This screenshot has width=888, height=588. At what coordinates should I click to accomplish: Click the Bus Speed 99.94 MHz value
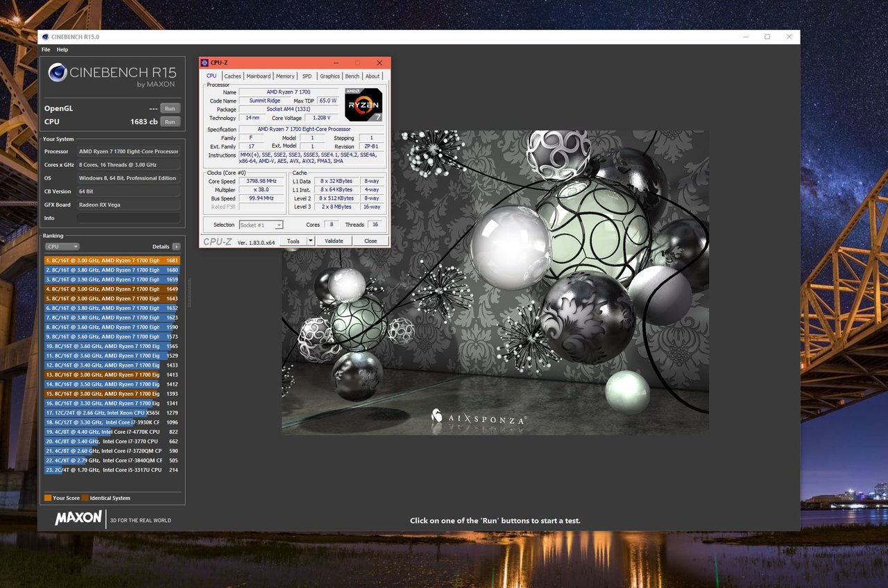(x=262, y=198)
